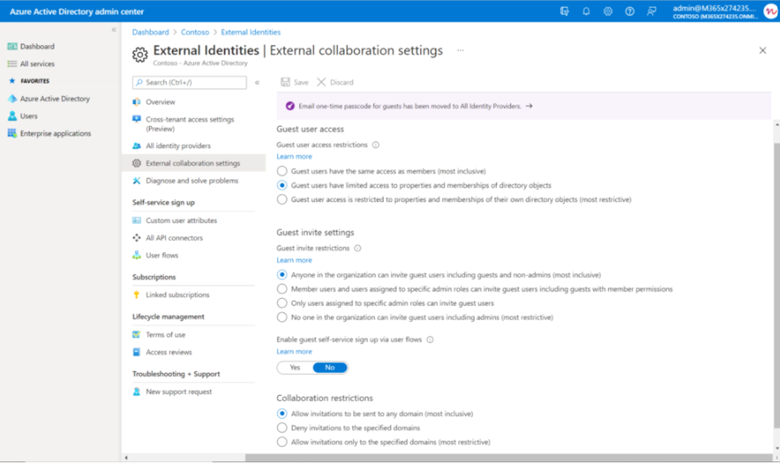The height and width of the screenshot is (464, 780).
Task: Select Allow invitations to any domain
Action: point(282,413)
